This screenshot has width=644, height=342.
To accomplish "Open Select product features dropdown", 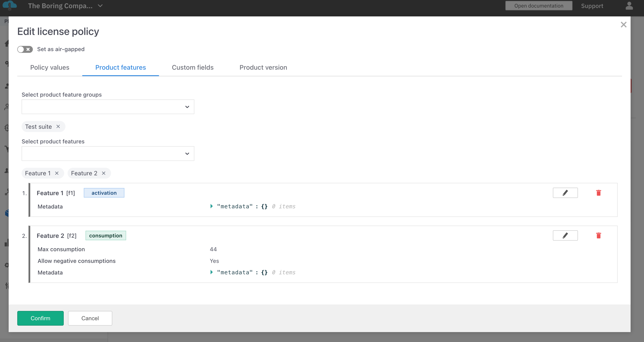I will (x=108, y=154).
